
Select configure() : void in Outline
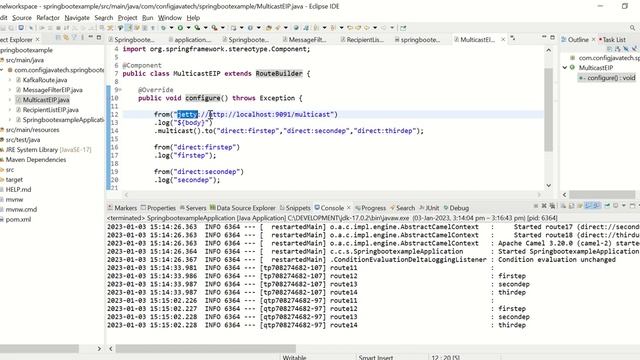(x=607, y=78)
